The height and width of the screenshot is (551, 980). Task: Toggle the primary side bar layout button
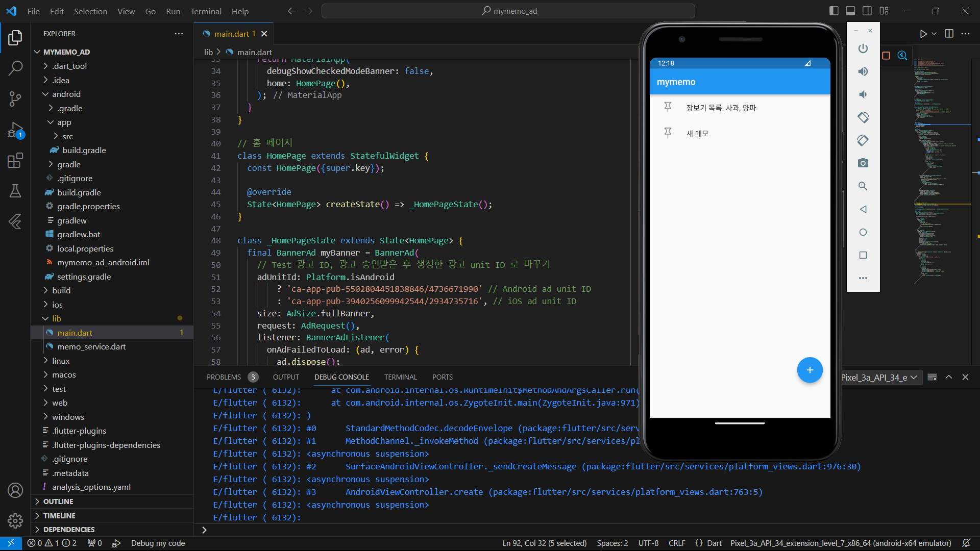coord(834,11)
